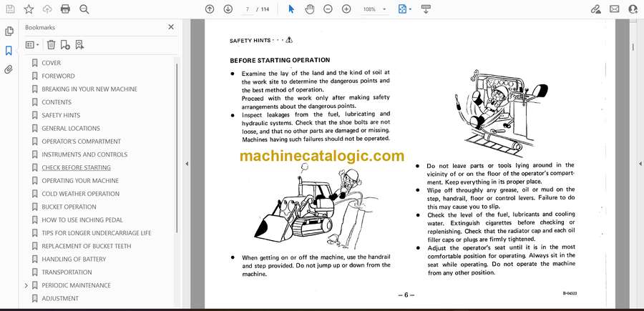Add the document to starred favorites
The height and width of the screenshot is (311, 644).
tap(29, 9)
